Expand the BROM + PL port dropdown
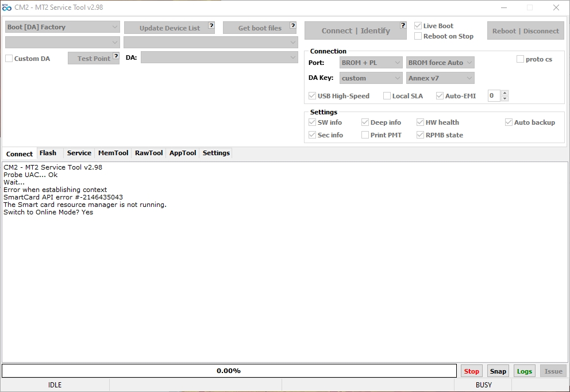 [371, 63]
